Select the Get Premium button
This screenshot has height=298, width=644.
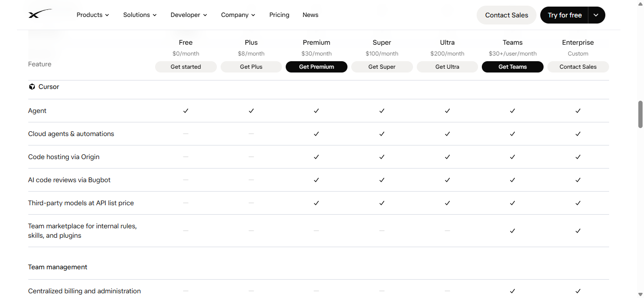pos(316,67)
